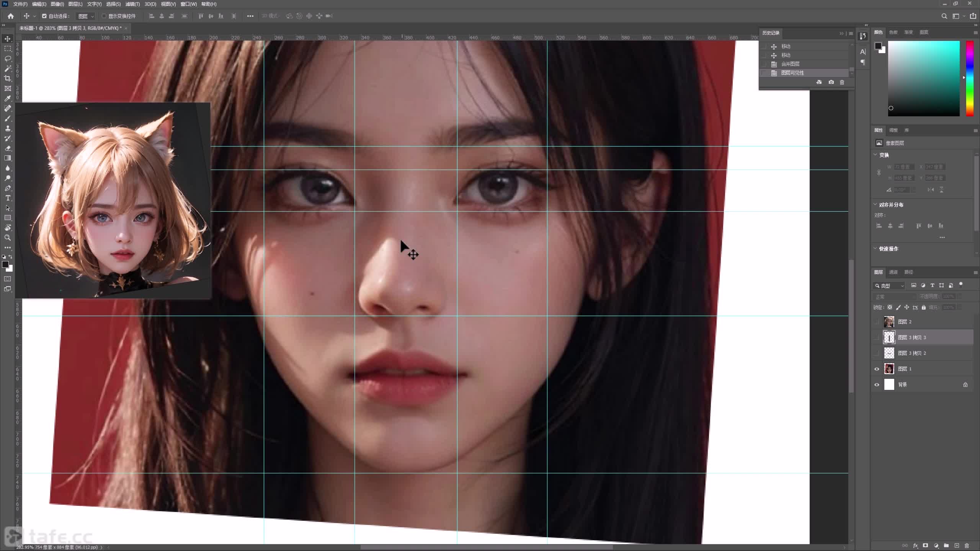Click the more options ellipsis in options bar
Screen dimensions: 980x551
(x=250, y=16)
